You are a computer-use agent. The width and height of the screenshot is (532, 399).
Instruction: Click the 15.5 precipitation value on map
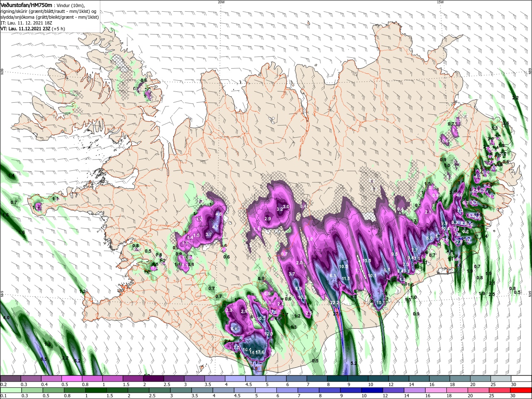367,261
